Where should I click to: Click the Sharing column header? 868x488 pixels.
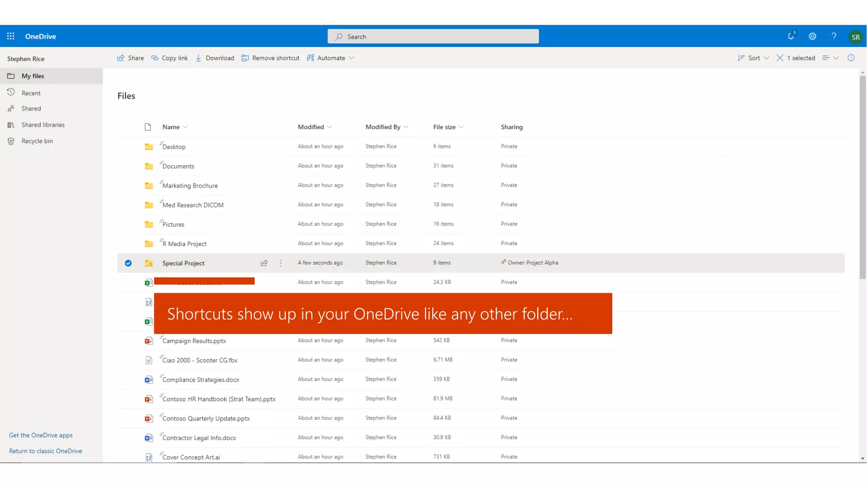click(x=512, y=127)
